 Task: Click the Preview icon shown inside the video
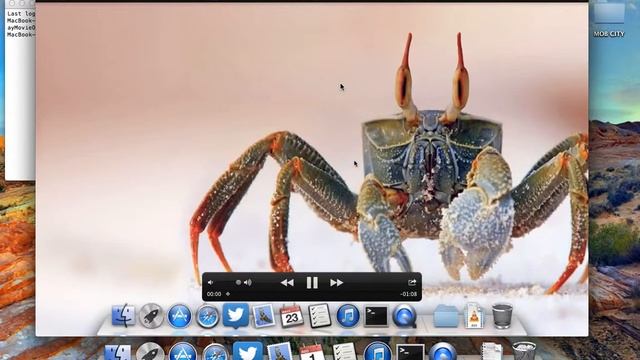264,316
